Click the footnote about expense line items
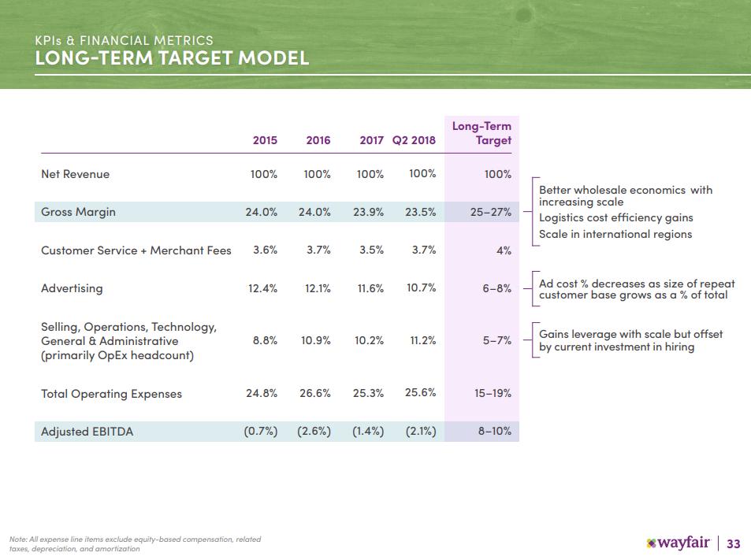This screenshot has height=560, width=751. click(x=135, y=544)
